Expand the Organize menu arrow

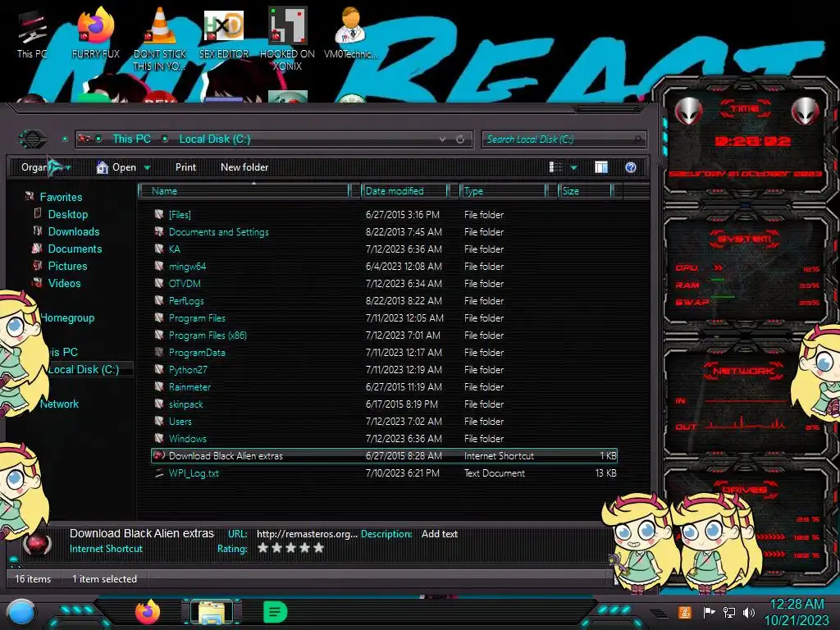[69, 167]
